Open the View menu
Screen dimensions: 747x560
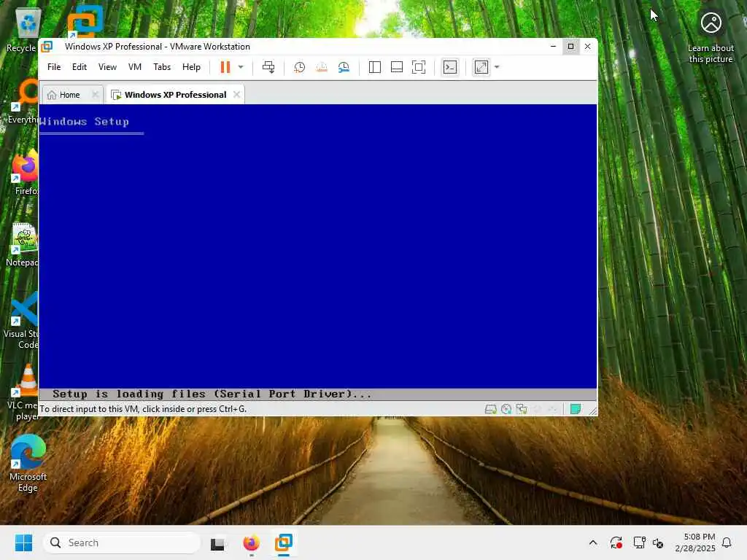point(107,67)
